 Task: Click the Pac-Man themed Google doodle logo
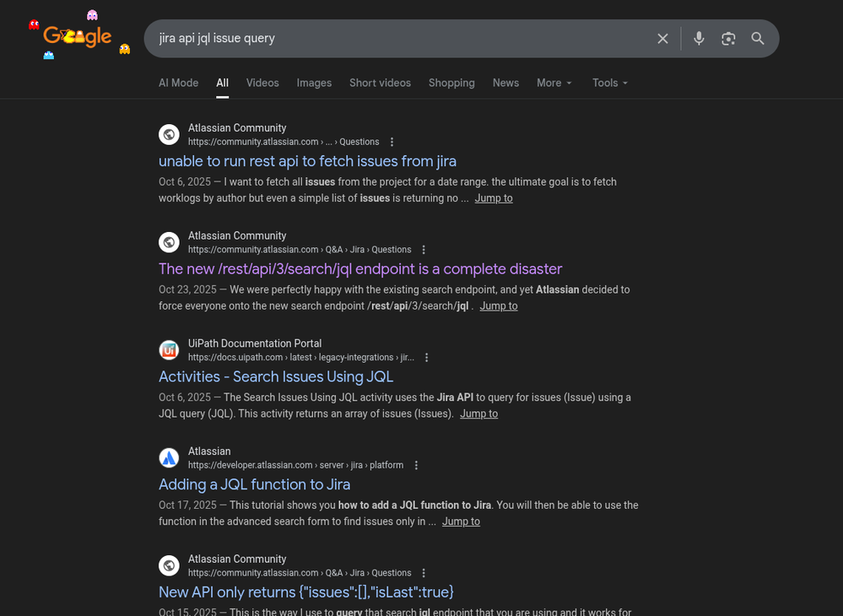(78, 36)
